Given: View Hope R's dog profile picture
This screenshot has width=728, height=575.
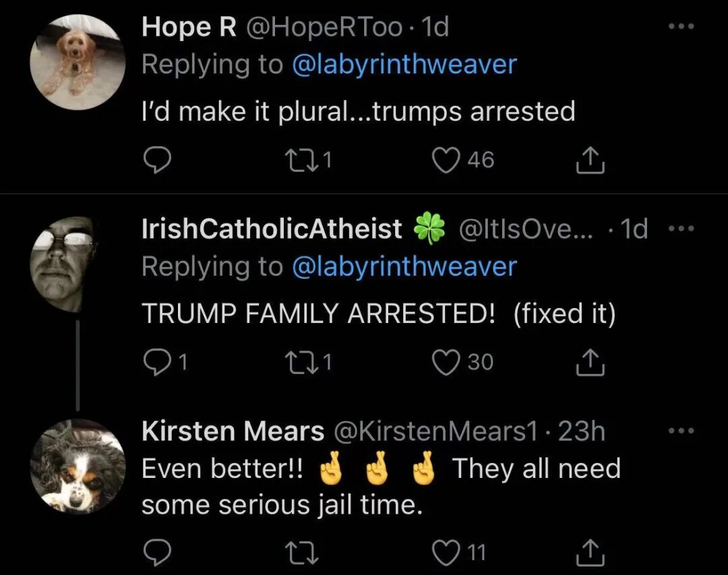Looking at the screenshot, I should [x=78, y=62].
